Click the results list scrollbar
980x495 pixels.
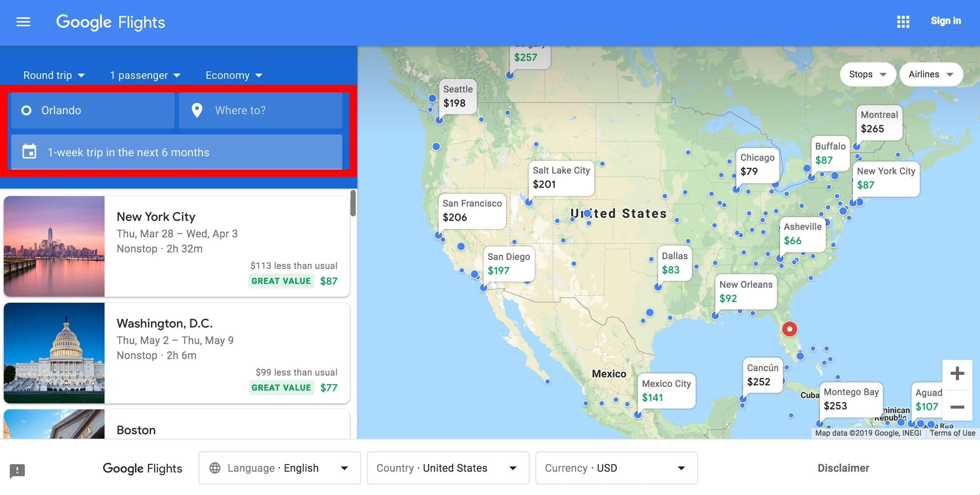(x=353, y=204)
